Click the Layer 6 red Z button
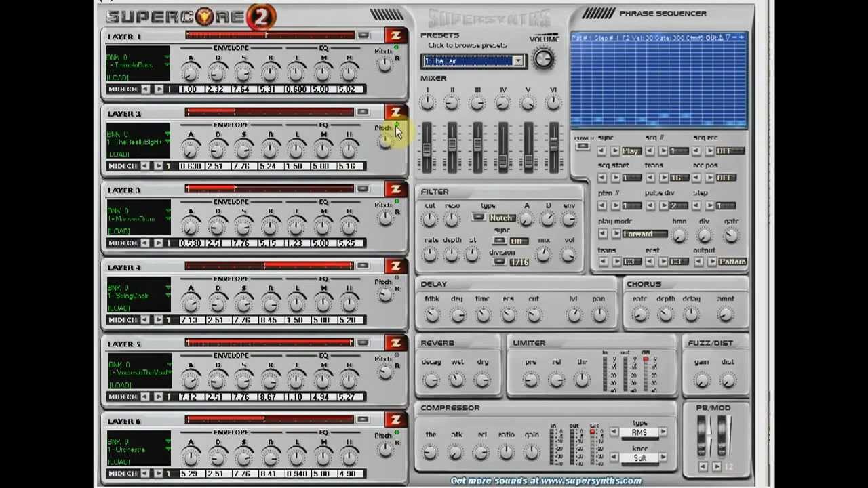This screenshot has width=868, height=488. [x=395, y=420]
